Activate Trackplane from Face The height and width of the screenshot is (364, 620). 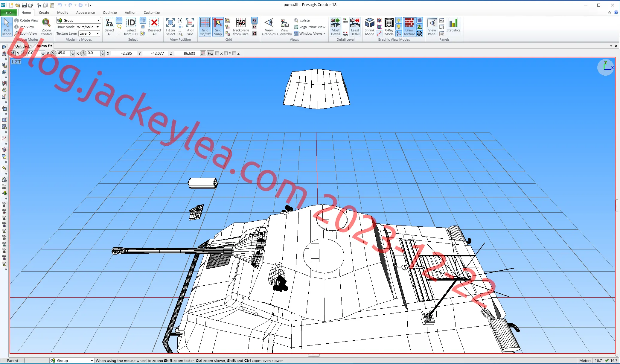(x=241, y=27)
